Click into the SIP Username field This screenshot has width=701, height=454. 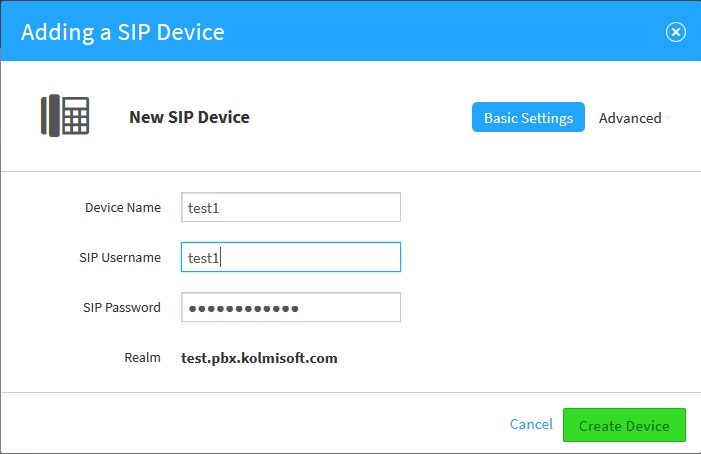290,257
